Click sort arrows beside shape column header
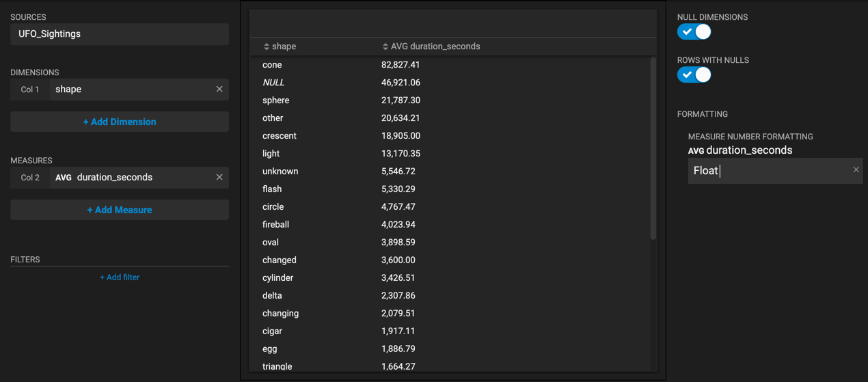The height and width of the screenshot is (382, 868). tap(267, 46)
